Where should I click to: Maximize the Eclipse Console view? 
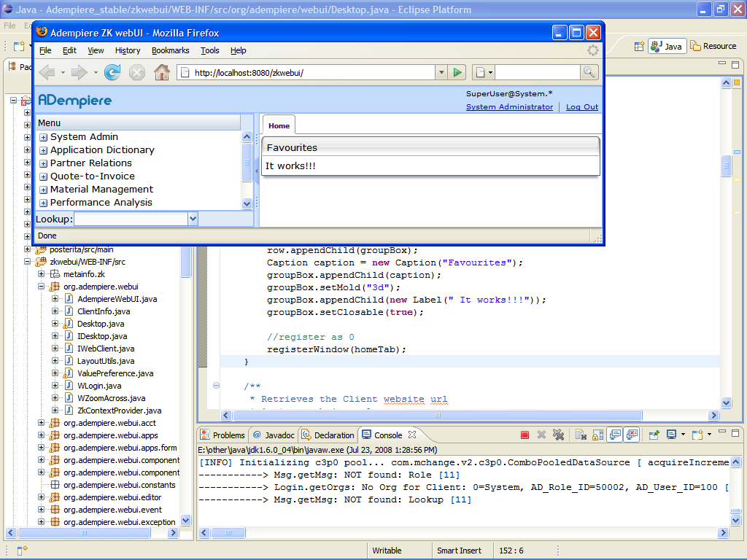pyautogui.click(x=735, y=433)
